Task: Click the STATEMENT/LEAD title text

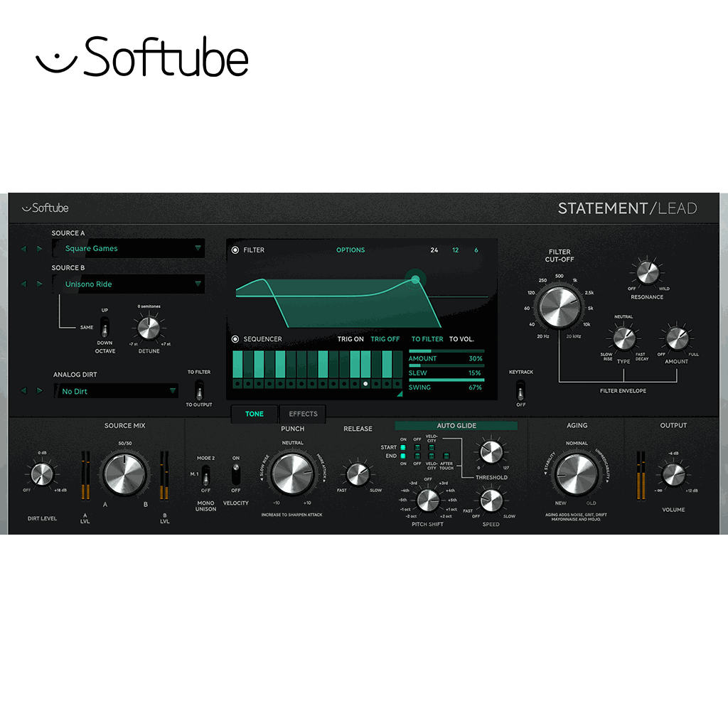Action: [627, 208]
